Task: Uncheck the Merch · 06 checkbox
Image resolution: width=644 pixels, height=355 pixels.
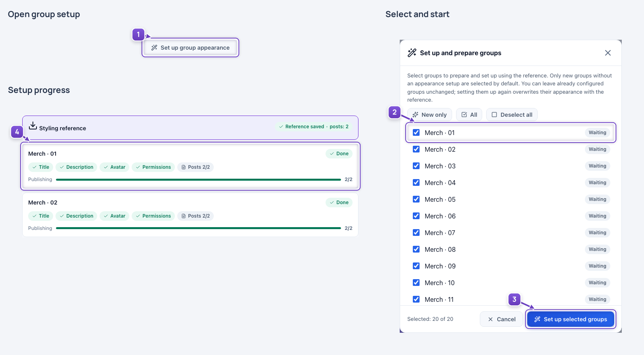Action: pos(416,216)
